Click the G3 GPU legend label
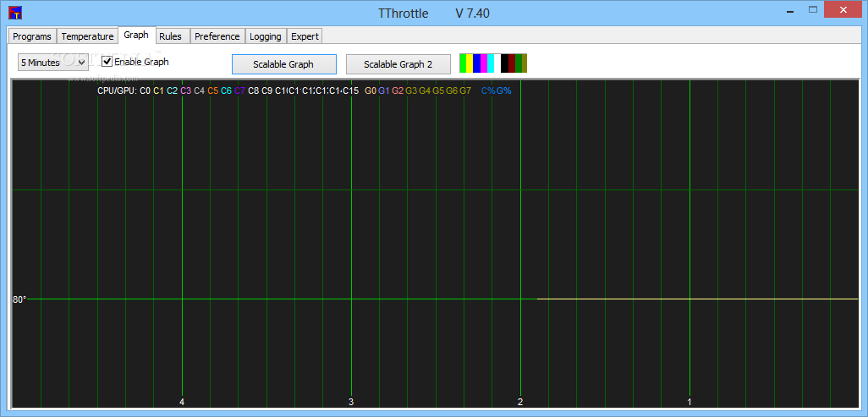 pos(411,91)
